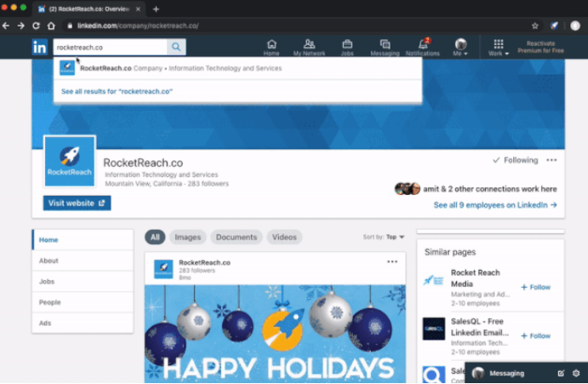Select the All posts filter
This screenshot has height=384, width=588.
[155, 238]
